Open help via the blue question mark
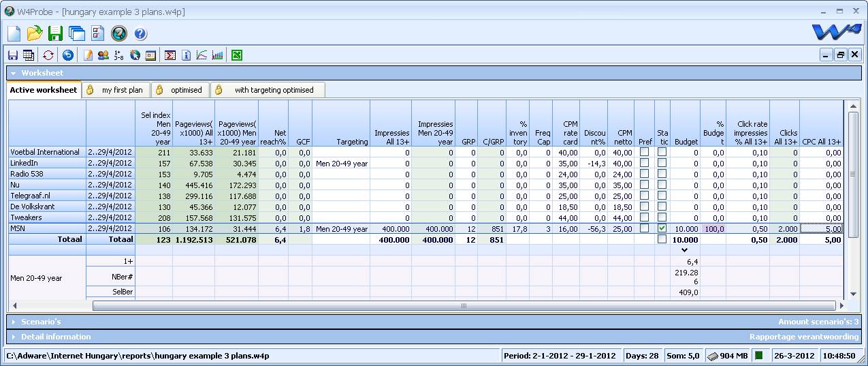868x366 pixels. 140,33
